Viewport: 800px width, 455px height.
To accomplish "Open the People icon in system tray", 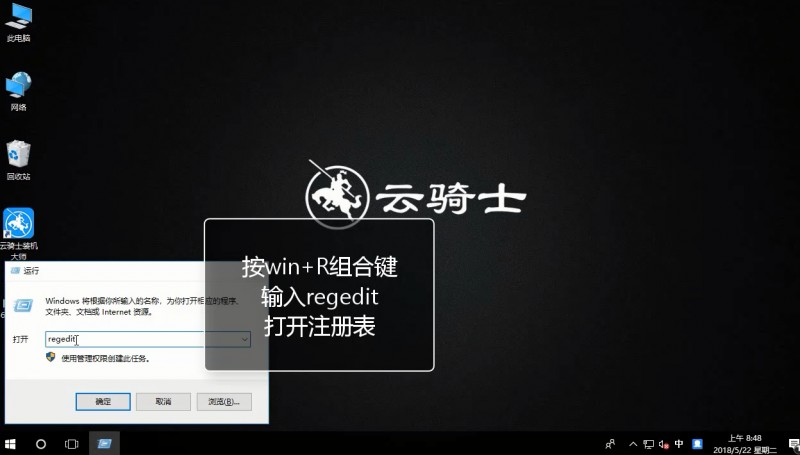I will (610, 444).
